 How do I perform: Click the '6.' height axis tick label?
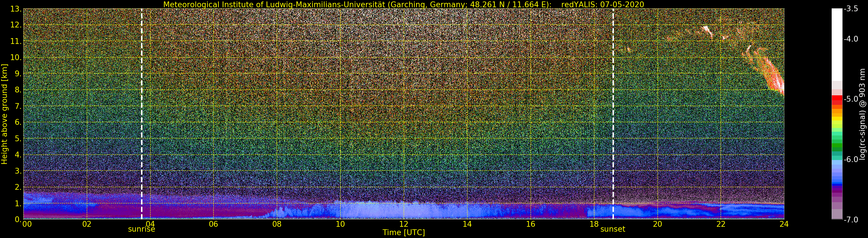click(18, 122)
